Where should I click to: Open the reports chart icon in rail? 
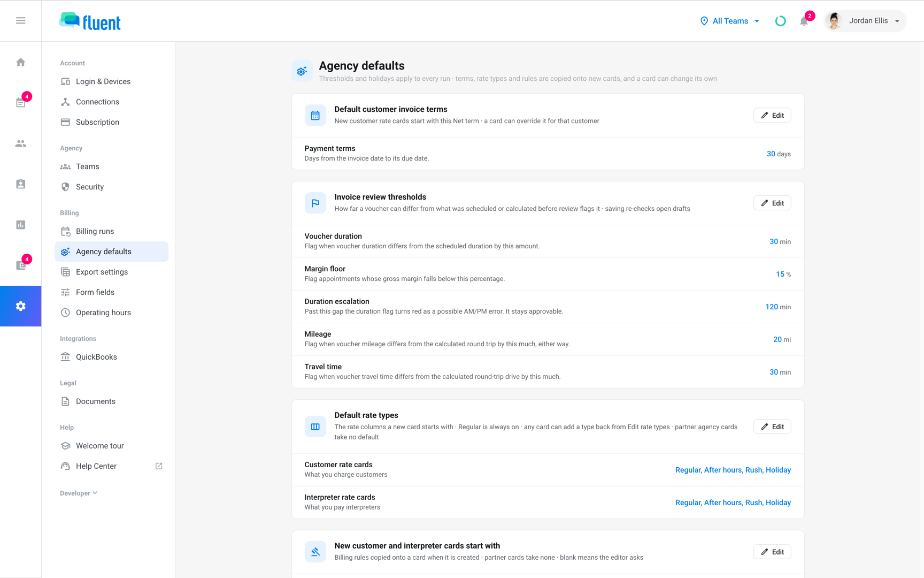(20, 225)
